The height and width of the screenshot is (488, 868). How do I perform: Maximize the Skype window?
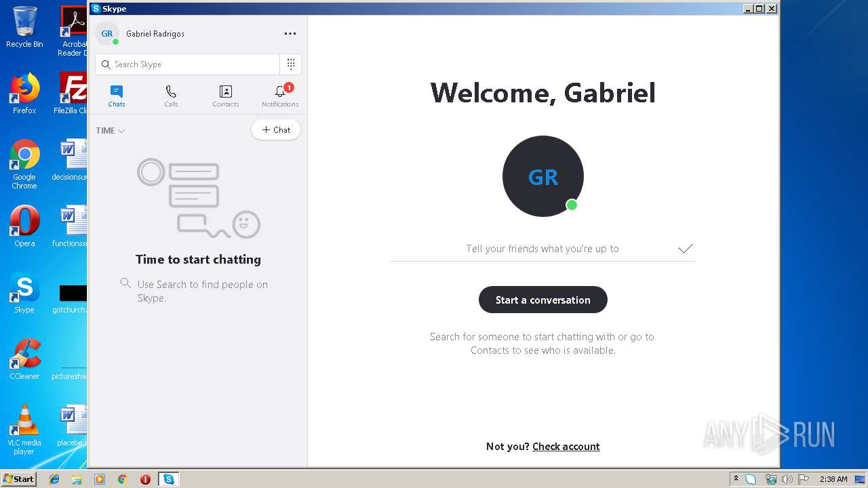(x=759, y=9)
